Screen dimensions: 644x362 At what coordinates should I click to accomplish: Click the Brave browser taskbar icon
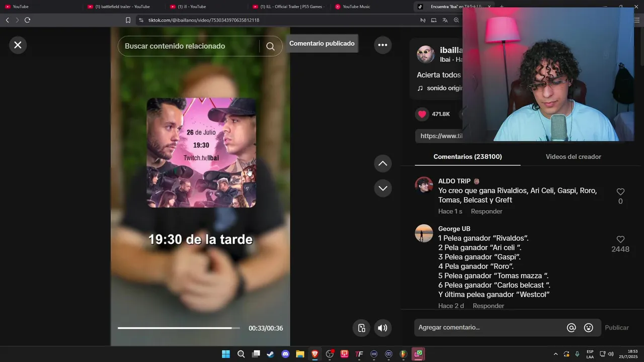pos(315,354)
